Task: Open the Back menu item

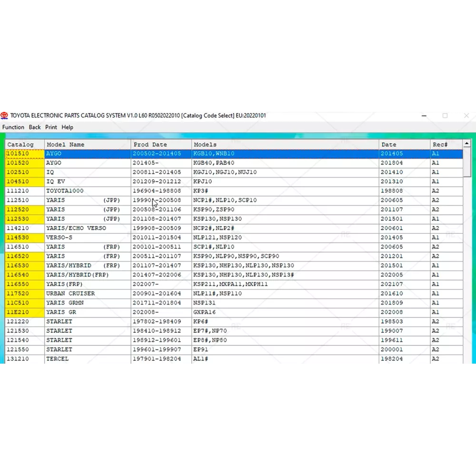Action: pyautogui.click(x=35, y=127)
